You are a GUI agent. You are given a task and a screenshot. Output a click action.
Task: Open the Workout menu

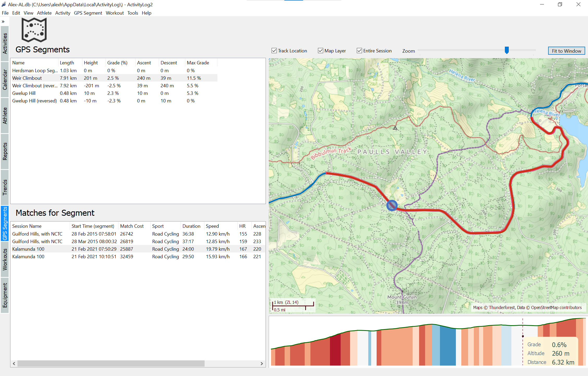(115, 13)
